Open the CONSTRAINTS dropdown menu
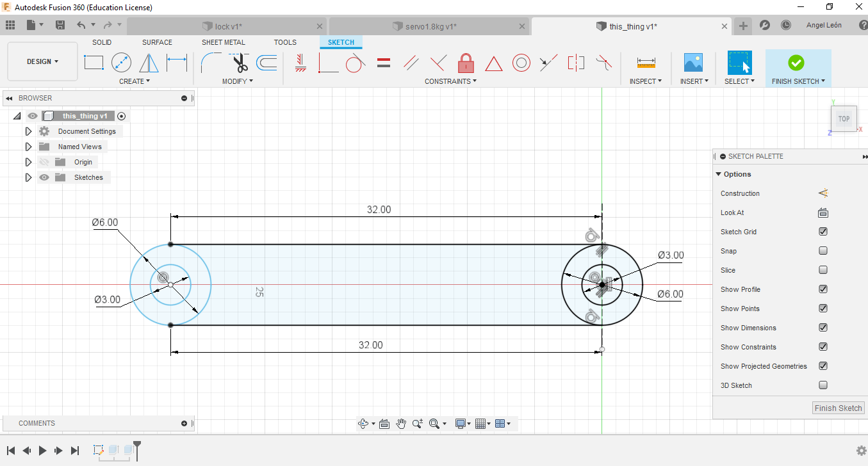 [450, 81]
